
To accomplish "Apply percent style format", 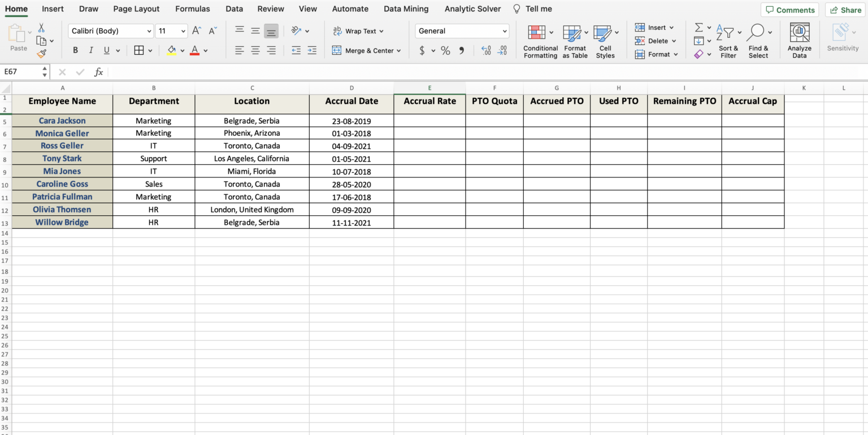I will coord(445,51).
